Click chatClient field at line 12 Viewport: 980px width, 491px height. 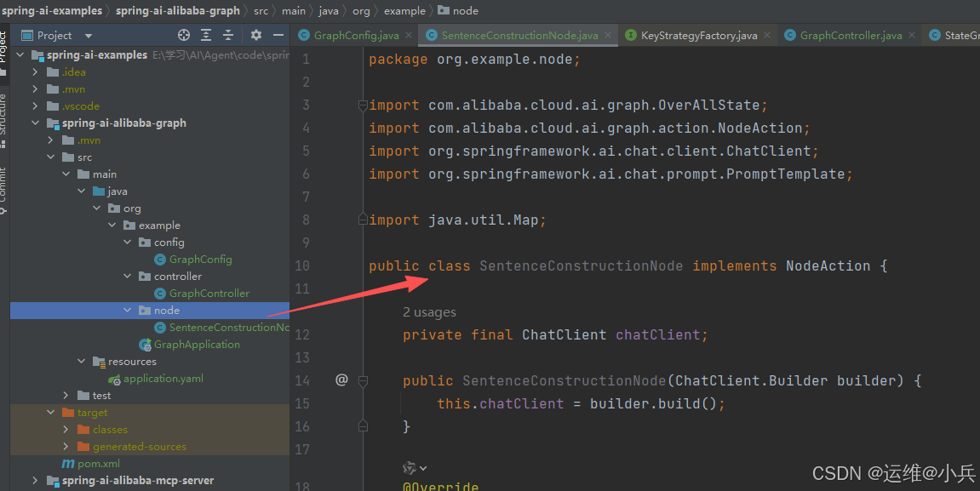pyautogui.click(x=657, y=334)
